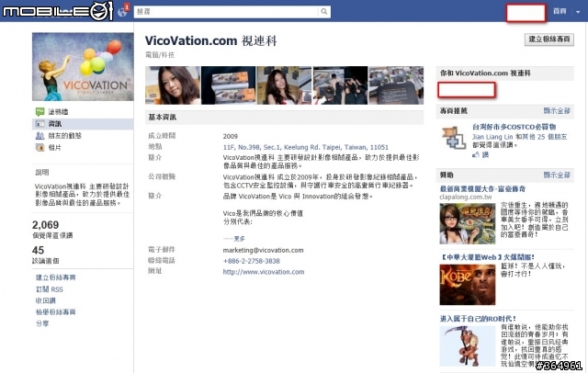The image size is (588, 373).
Task: Select 相片 in the left menu
Action: click(x=55, y=148)
